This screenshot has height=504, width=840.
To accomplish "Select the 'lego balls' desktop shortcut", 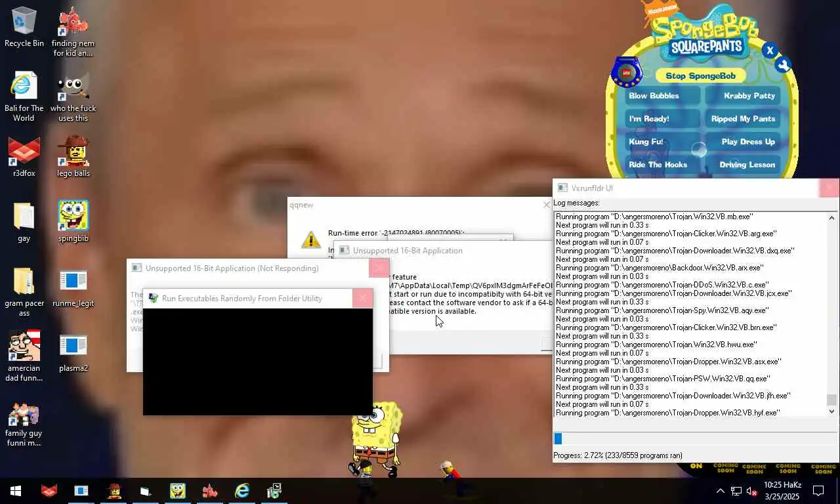I will pyautogui.click(x=73, y=157).
